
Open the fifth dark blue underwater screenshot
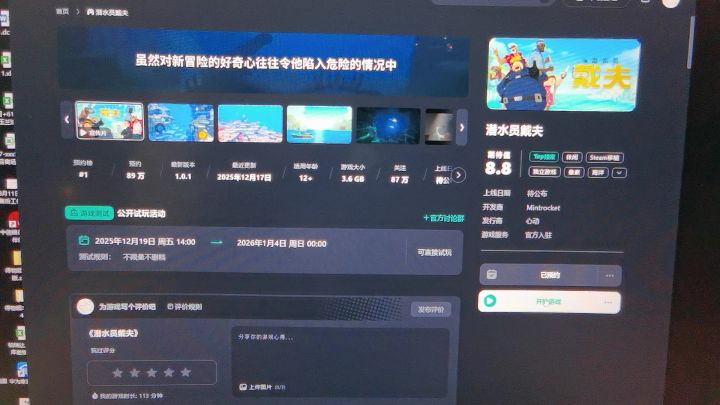(x=388, y=126)
